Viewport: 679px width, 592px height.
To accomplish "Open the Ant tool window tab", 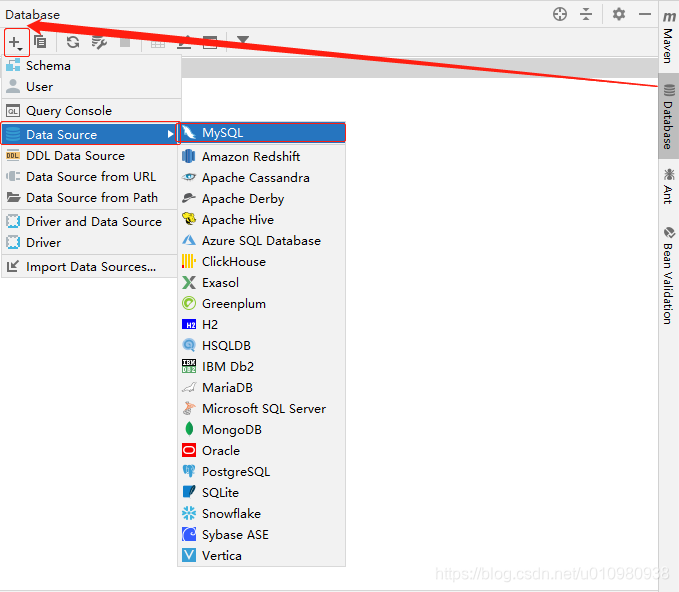I will point(669,186).
